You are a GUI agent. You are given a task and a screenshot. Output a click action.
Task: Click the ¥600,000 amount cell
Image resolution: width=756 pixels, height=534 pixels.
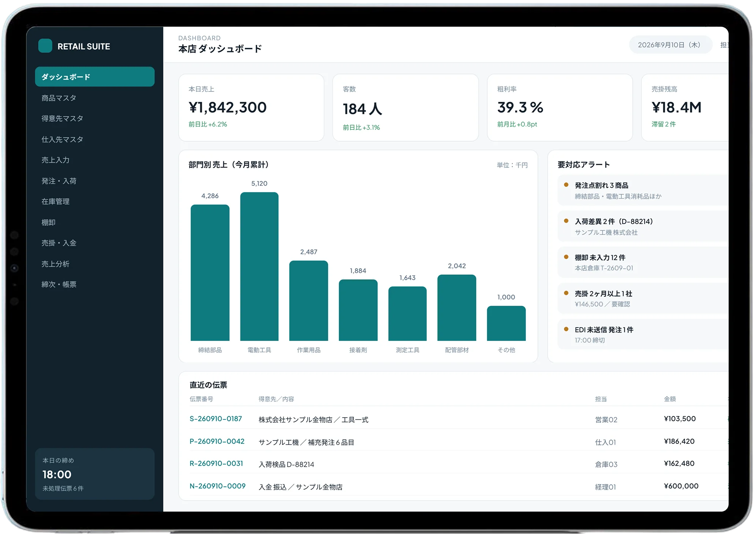(681, 486)
